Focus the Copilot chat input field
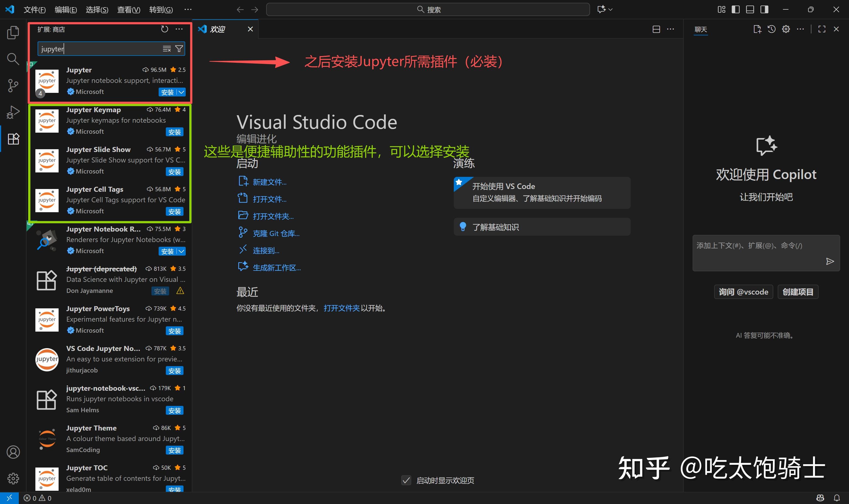Image resolution: width=849 pixels, height=504 pixels. pyautogui.click(x=757, y=251)
